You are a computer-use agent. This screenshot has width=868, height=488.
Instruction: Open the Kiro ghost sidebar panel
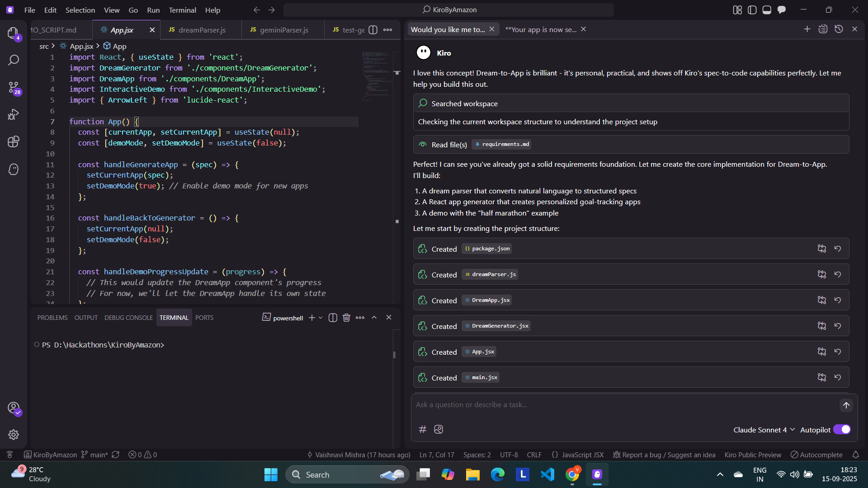[14, 169]
